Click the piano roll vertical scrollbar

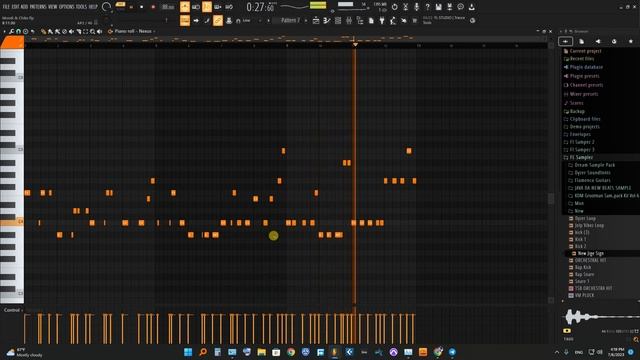pyautogui.click(x=551, y=198)
